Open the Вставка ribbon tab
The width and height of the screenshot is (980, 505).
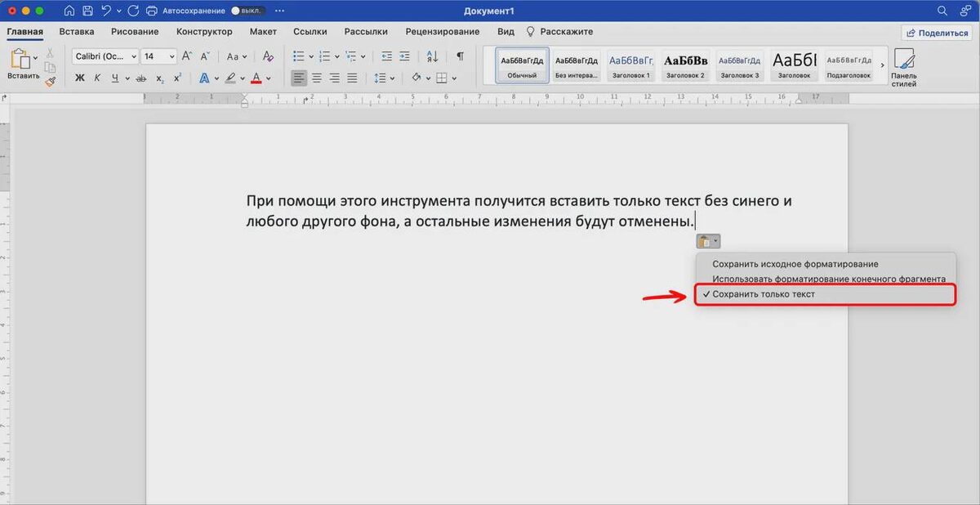pyautogui.click(x=76, y=31)
